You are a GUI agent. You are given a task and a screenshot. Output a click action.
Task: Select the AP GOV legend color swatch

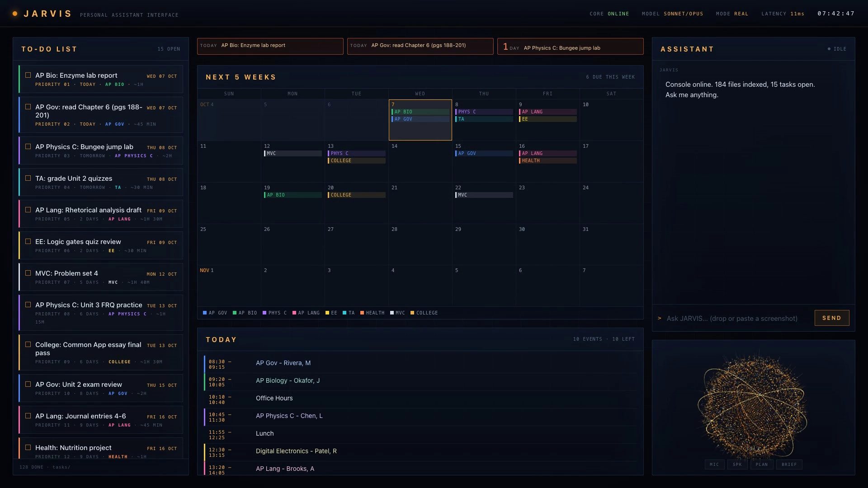point(205,313)
